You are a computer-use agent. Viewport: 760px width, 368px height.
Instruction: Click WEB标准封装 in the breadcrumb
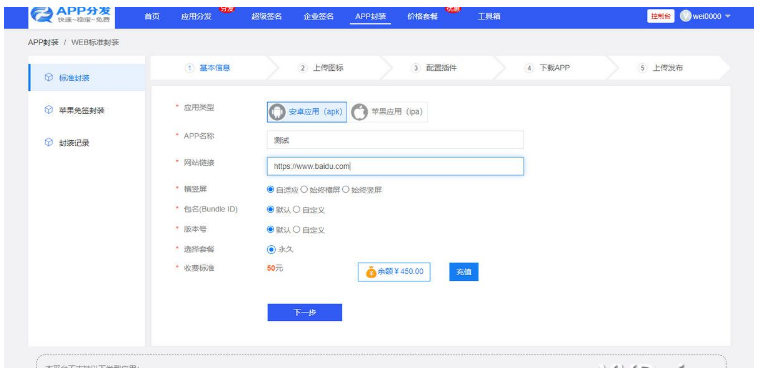95,42
